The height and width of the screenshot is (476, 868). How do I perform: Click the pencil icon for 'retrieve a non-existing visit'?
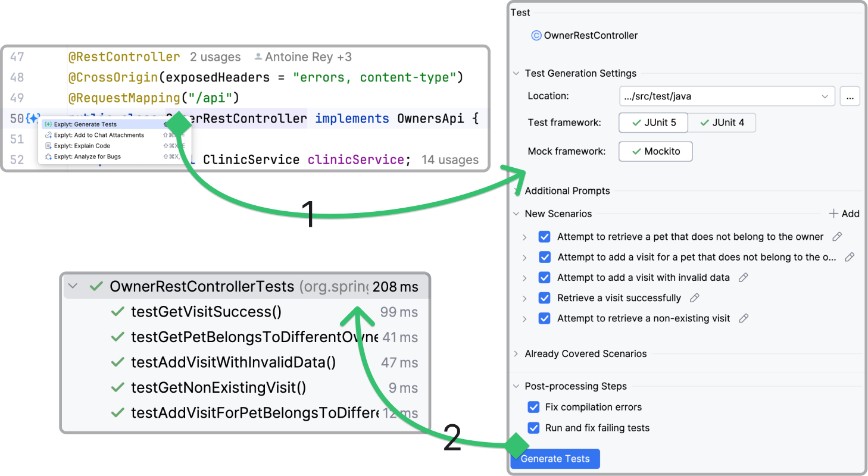[744, 318]
